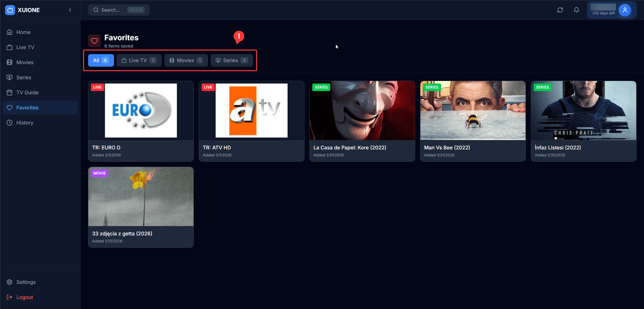Image resolution: width=644 pixels, height=309 pixels.
Task: Open the TV Guide from the sidebar
Action: 27,92
